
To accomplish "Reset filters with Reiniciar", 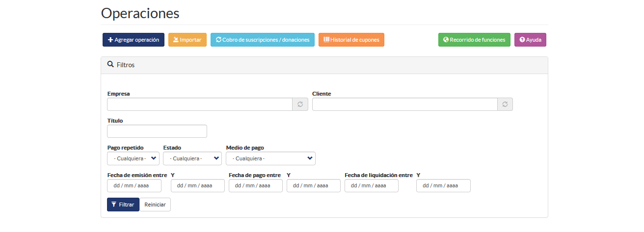I will [x=155, y=205].
